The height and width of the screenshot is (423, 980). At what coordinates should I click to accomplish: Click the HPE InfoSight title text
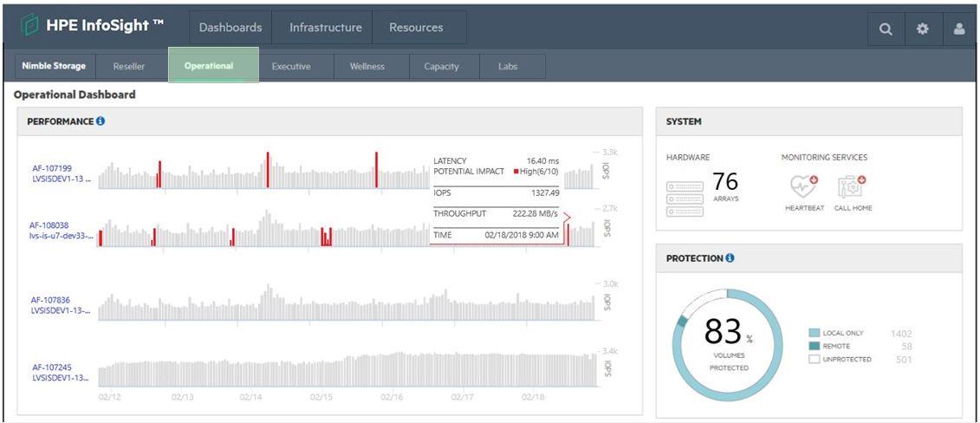click(x=105, y=26)
